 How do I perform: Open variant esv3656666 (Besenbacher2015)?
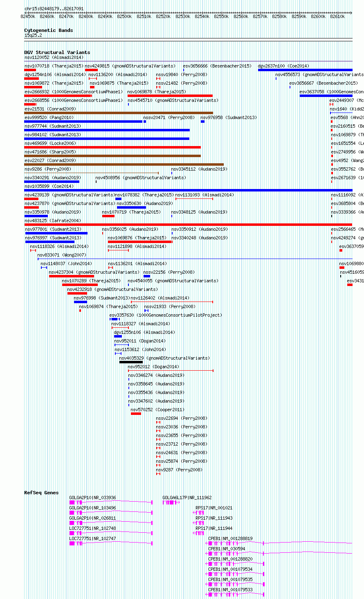click(x=217, y=66)
